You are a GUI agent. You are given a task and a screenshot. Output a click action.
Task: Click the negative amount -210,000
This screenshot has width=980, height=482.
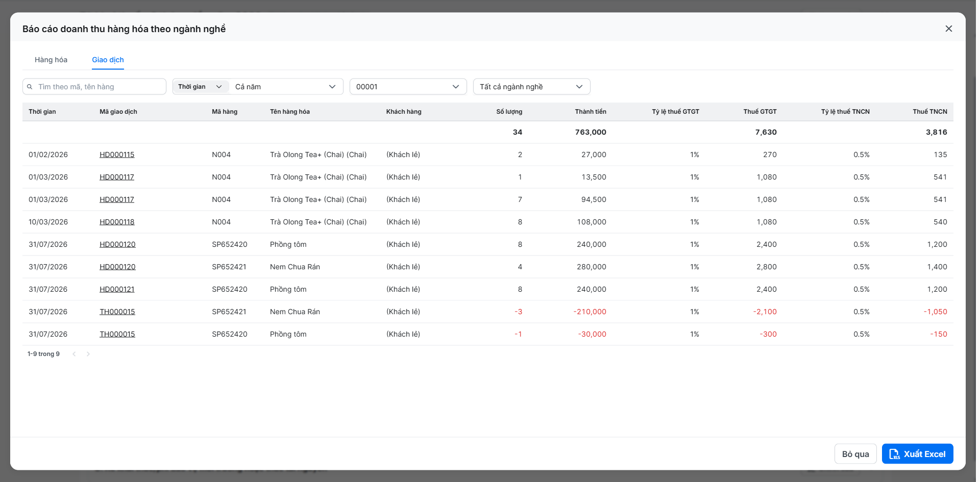pos(590,312)
